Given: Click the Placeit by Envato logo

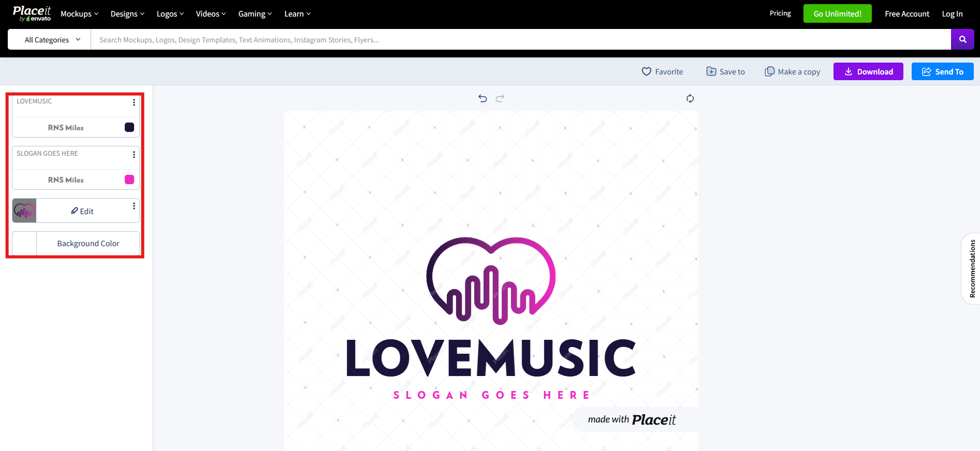Looking at the screenshot, I should point(32,13).
